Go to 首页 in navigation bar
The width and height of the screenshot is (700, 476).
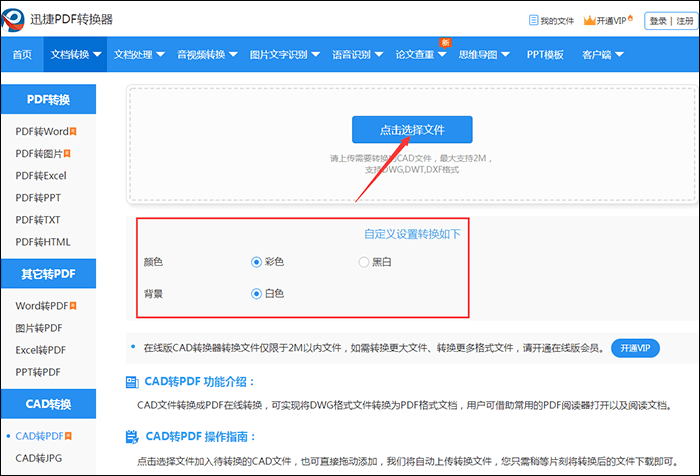tap(22, 54)
